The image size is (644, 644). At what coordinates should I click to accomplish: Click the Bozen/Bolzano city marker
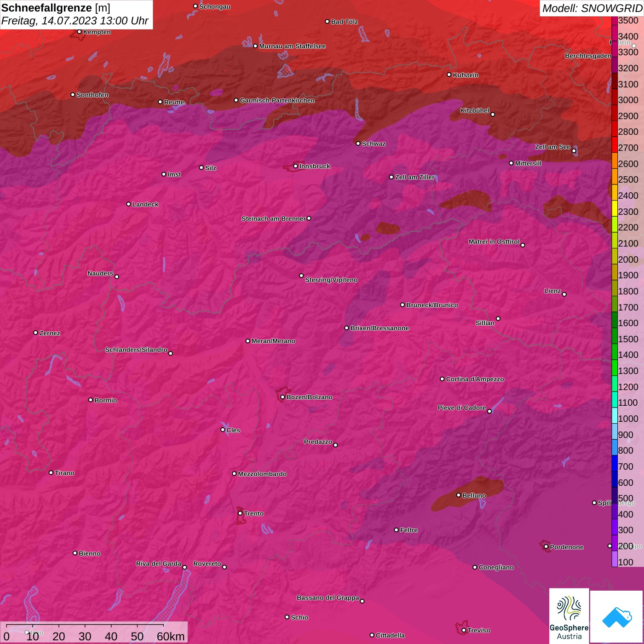[x=283, y=397]
